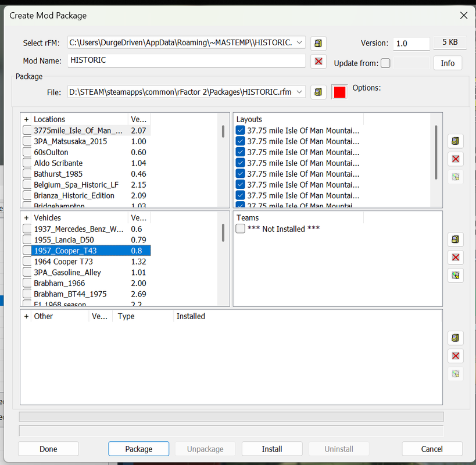476x465 pixels.
Task: Uncheck the first Isle Of Man Mountain layout
Action: click(240, 131)
